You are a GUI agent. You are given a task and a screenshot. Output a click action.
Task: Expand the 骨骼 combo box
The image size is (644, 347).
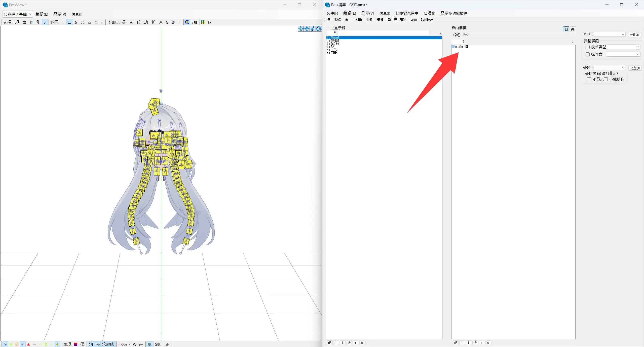click(610, 68)
